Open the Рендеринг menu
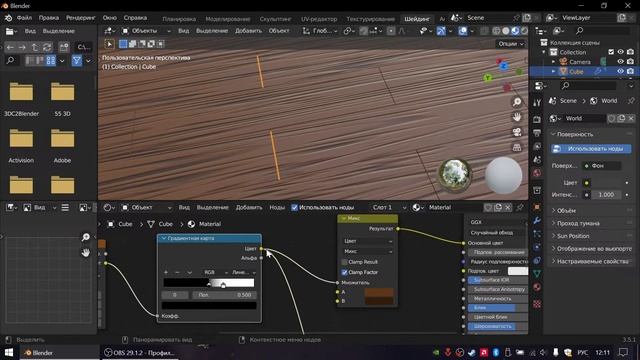This screenshot has width=640, height=360. click(80, 18)
